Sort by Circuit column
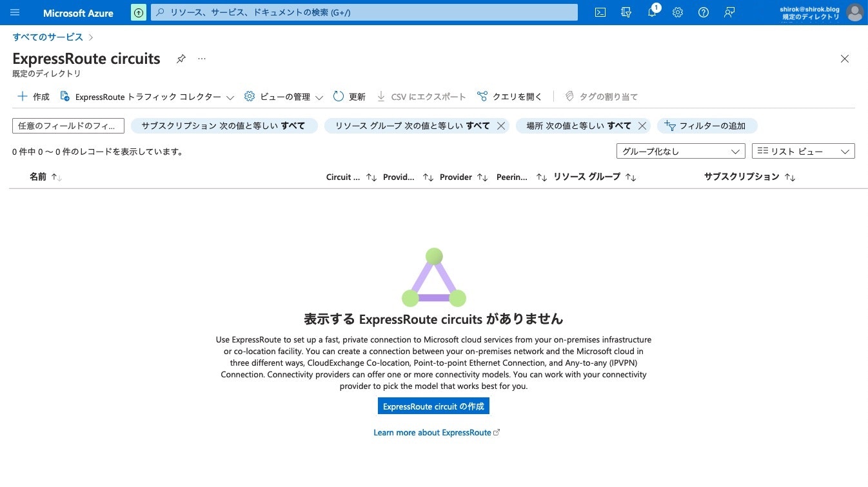 [x=351, y=177]
